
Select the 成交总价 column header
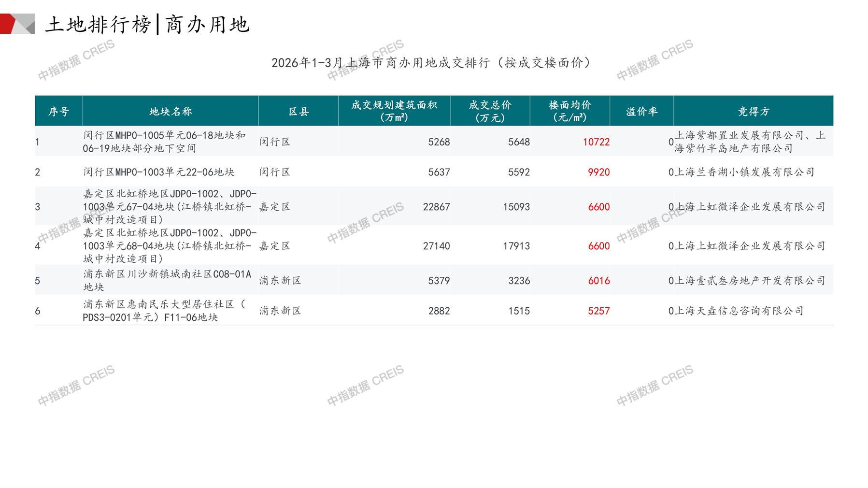tap(490, 111)
